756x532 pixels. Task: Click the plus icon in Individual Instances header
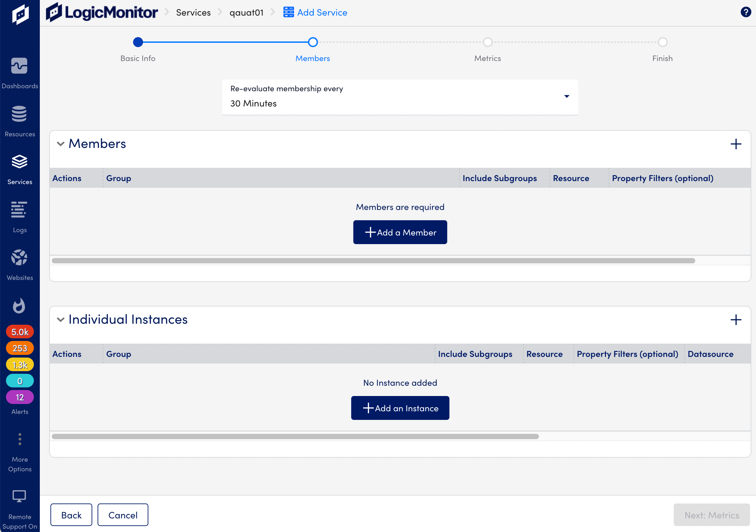point(736,320)
